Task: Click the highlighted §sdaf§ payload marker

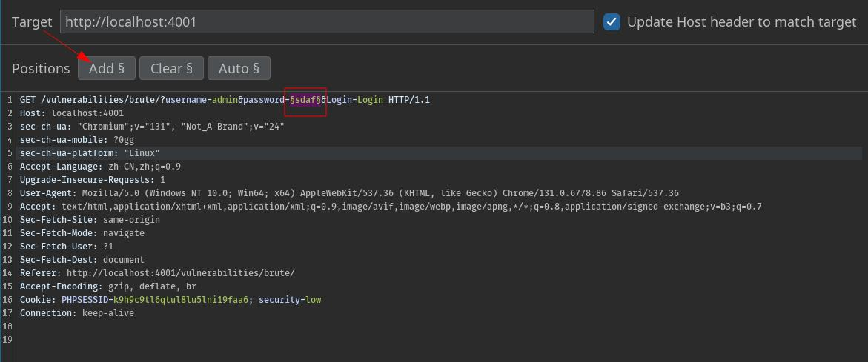Action: [305, 100]
